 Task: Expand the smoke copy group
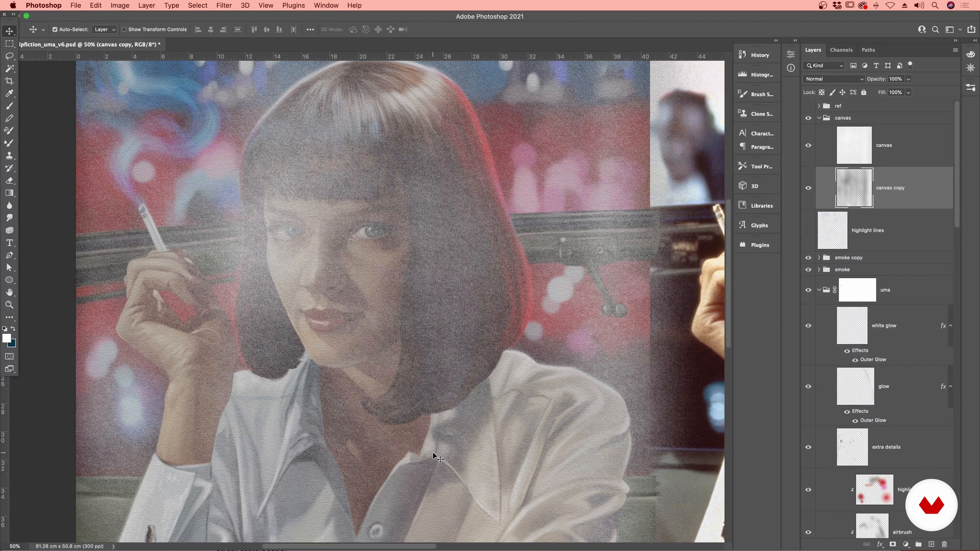(819, 258)
